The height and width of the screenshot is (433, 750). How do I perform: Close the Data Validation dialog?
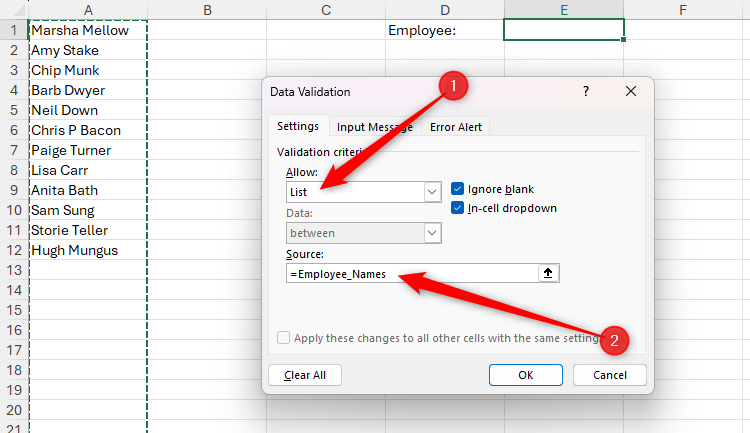[630, 91]
